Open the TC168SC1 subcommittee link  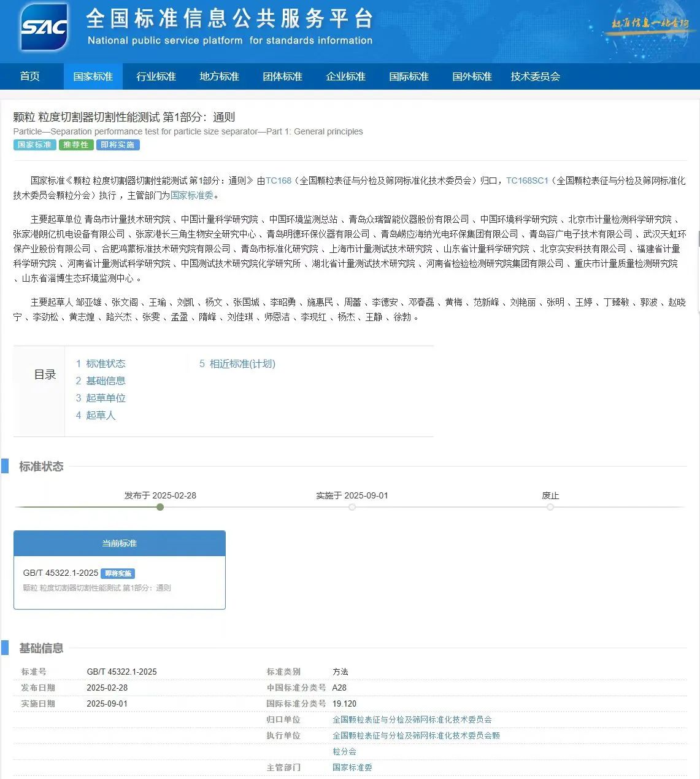tap(527, 180)
